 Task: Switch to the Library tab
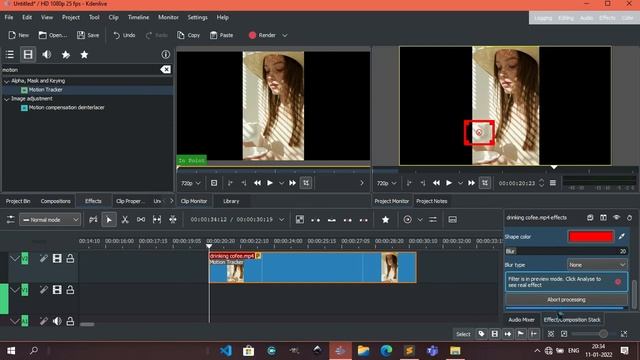pos(231,201)
